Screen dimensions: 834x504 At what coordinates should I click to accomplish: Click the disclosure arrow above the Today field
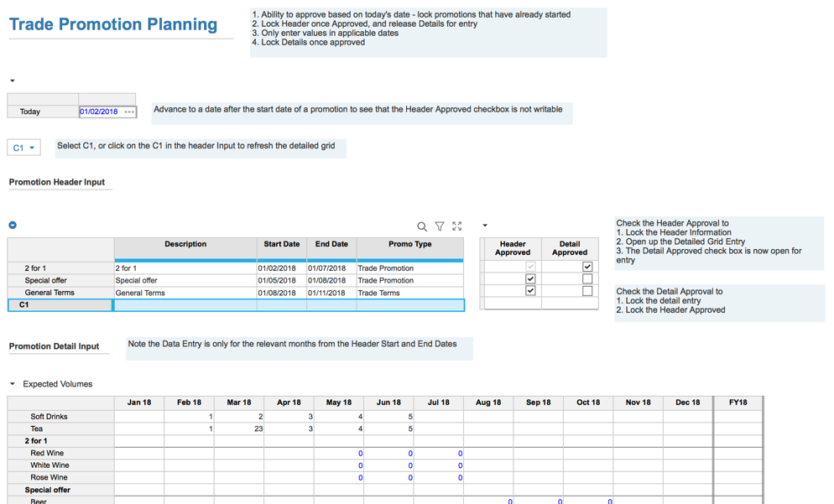[11, 80]
